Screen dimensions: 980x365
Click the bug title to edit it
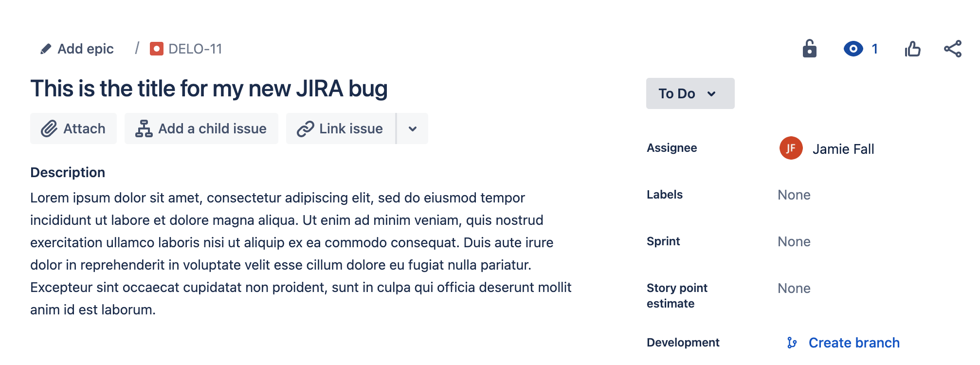pyautogui.click(x=209, y=89)
